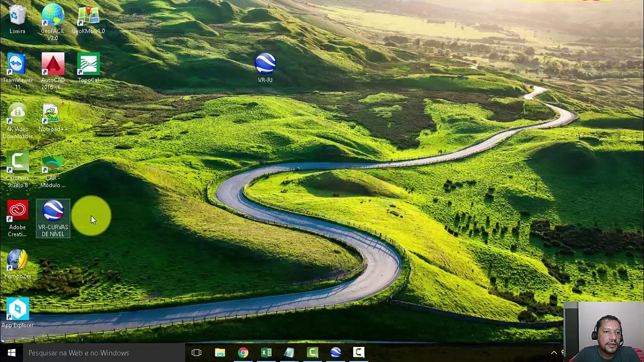Select the 4K Video Downloader shortcut
Image resolution: width=644 pixels, height=362 pixels.
tap(18, 121)
